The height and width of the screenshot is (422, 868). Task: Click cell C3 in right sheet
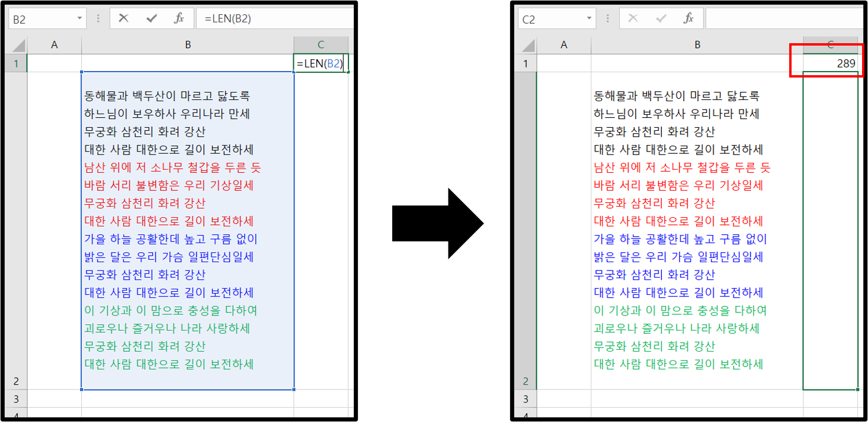coord(831,398)
